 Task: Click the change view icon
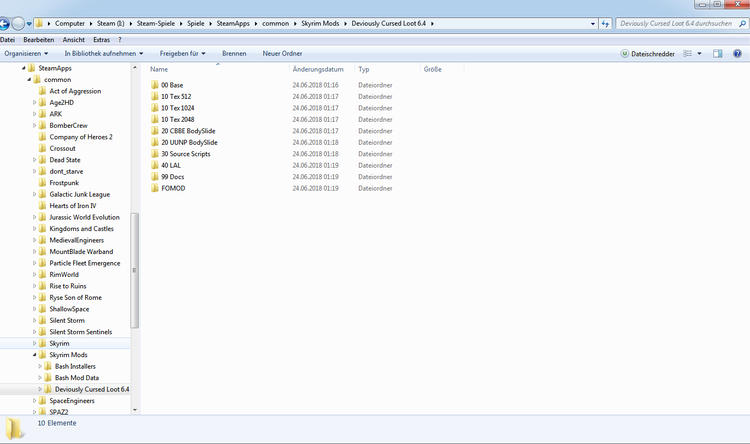(x=688, y=54)
